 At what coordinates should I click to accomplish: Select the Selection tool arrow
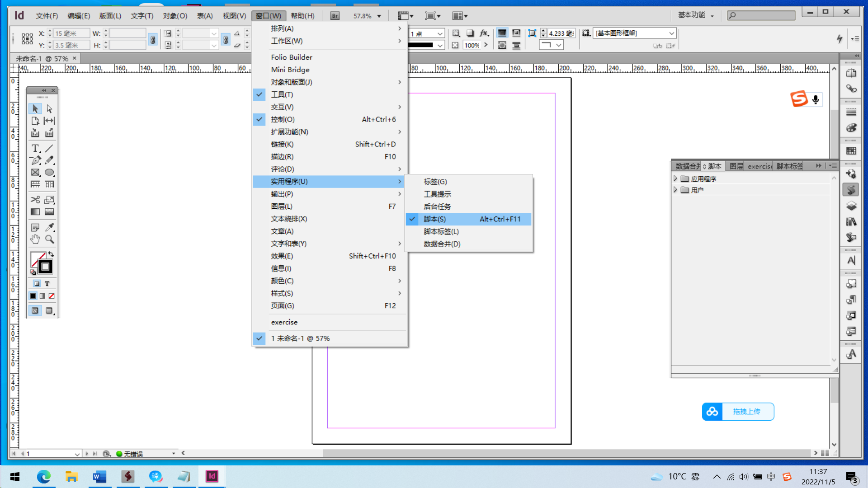(x=35, y=109)
